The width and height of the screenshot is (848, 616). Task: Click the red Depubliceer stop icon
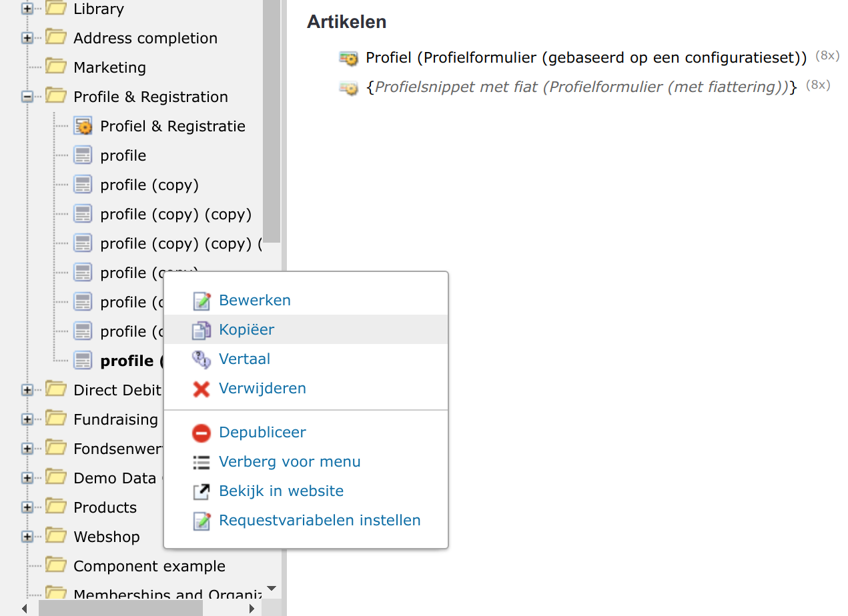tap(201, 433)
